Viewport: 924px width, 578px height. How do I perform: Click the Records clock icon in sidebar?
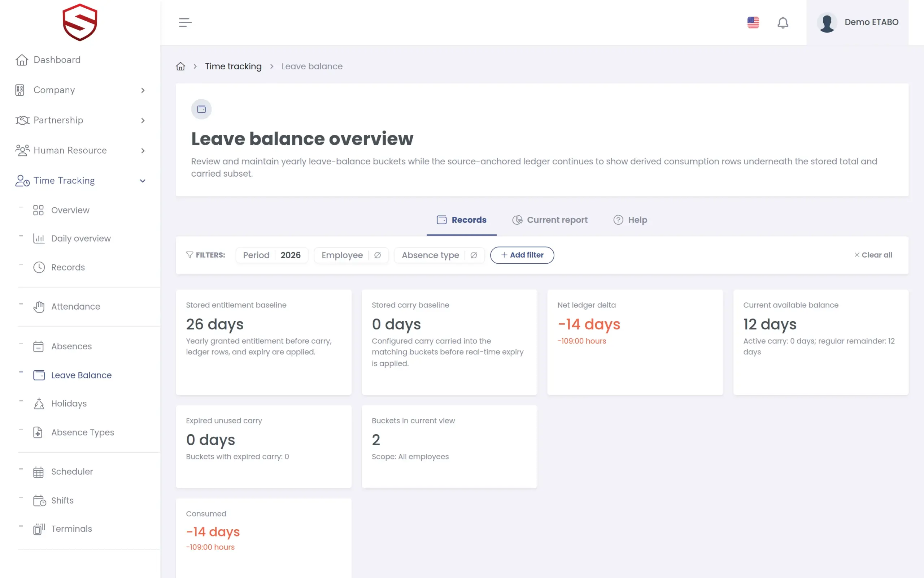(39, 267)
